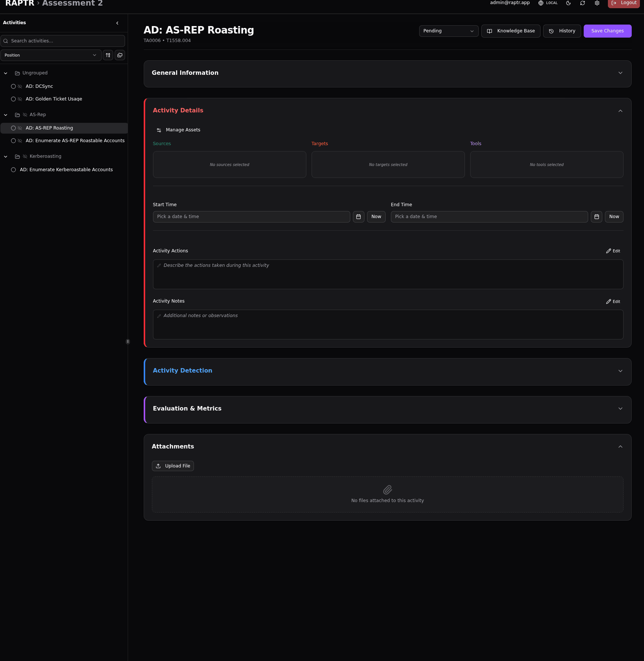
Task: Toggle sort direction icon next to Position
Action: click(x=108, y=55)
